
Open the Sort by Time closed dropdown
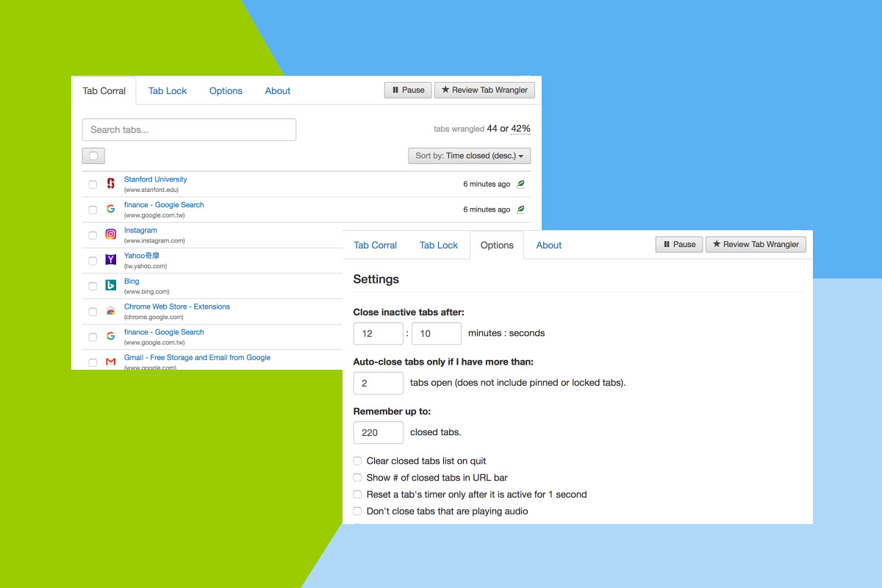[x=469, y=156]
